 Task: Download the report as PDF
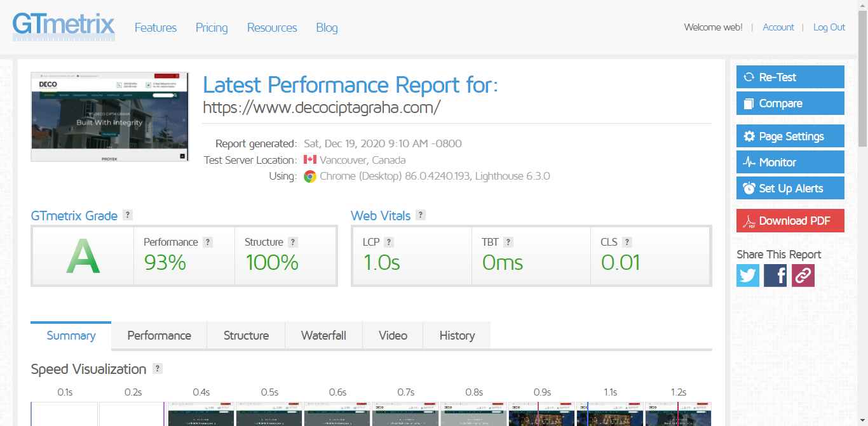click(790, 220)
